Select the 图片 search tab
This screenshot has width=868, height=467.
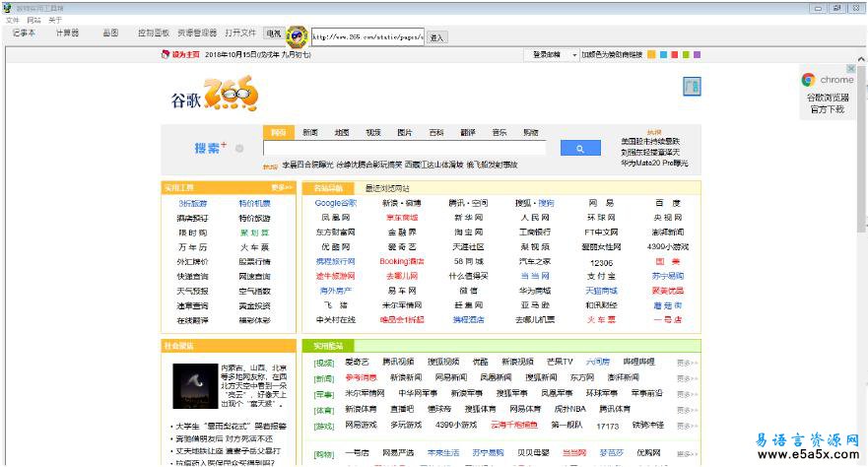pos(405,133)
